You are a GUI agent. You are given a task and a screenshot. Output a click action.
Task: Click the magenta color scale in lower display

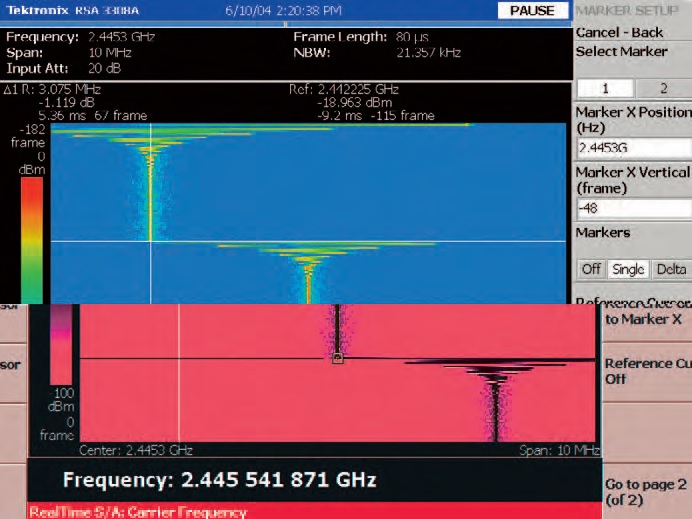[x=62, y=340]
